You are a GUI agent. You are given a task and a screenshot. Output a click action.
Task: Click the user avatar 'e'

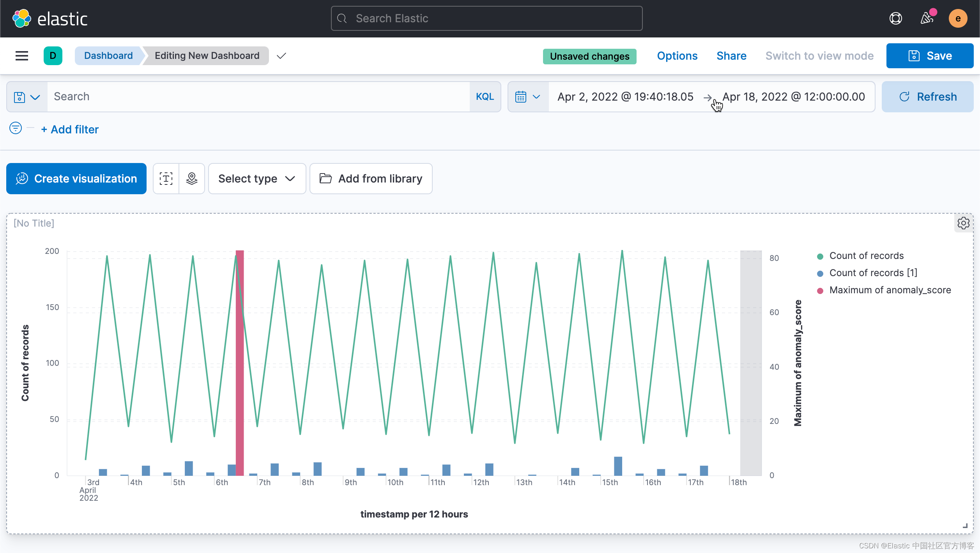point(958,19)
